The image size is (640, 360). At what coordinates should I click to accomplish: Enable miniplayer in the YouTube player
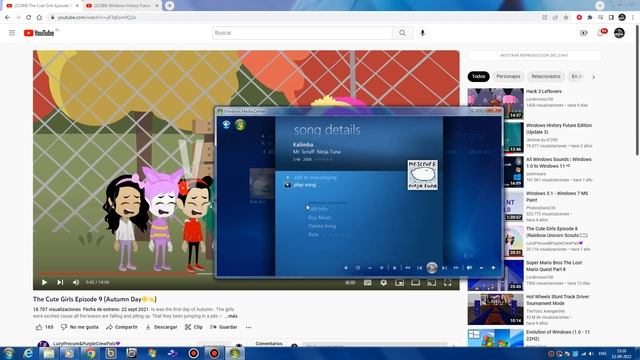point(400,282)
